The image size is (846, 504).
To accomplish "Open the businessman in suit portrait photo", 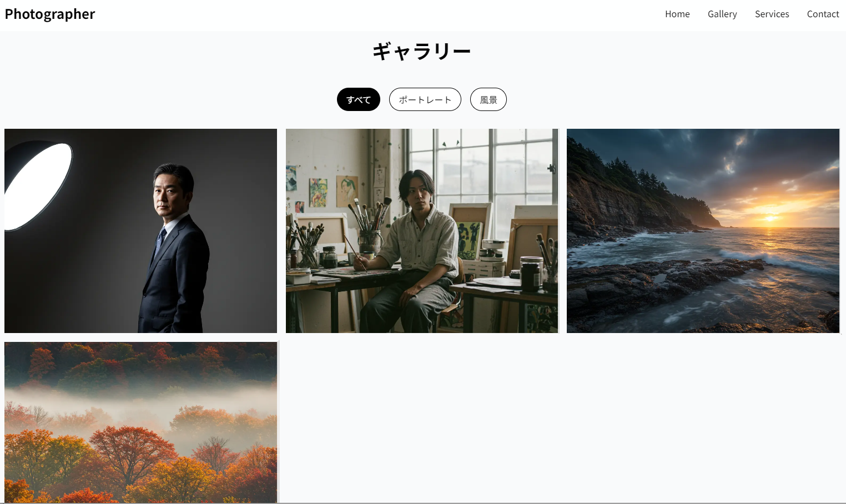I will 140,231.
